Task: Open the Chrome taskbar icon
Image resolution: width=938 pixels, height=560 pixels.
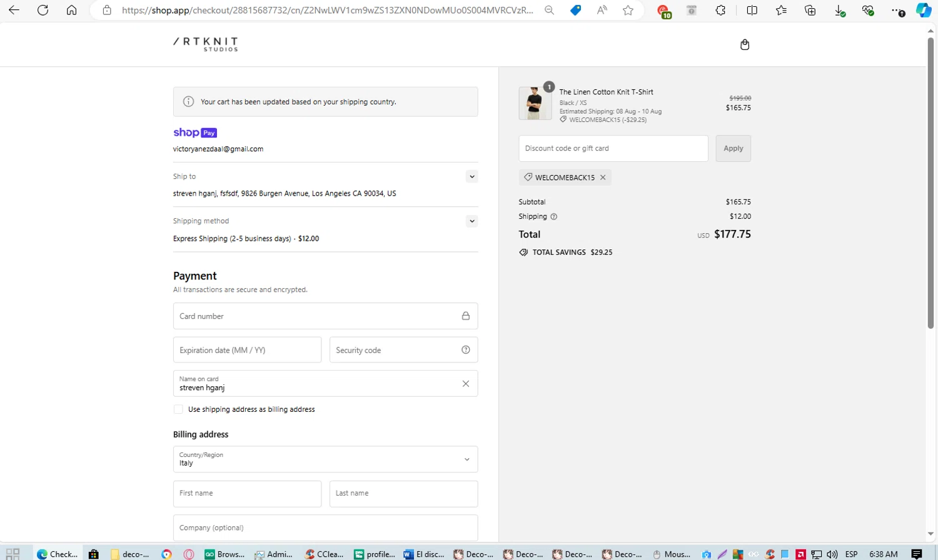Action: point(166,554)
